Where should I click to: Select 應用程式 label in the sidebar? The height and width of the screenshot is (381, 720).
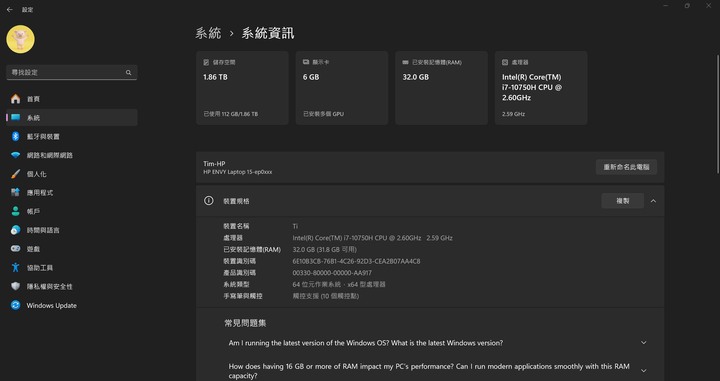click(39, 193)
